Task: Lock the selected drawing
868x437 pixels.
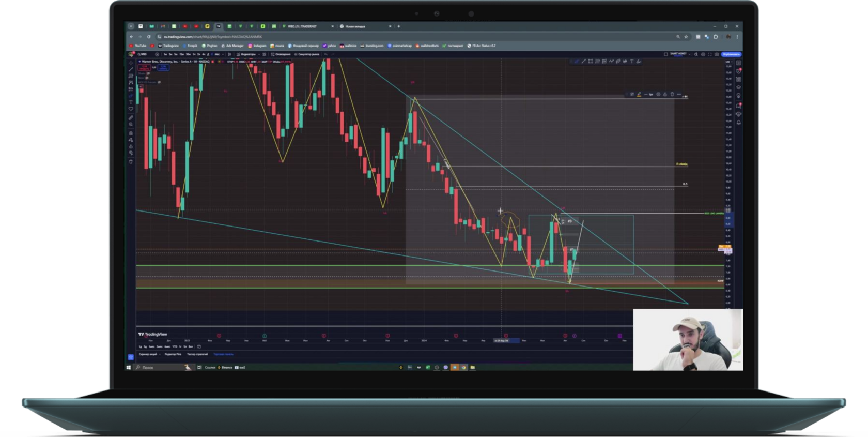Action: 665,94
